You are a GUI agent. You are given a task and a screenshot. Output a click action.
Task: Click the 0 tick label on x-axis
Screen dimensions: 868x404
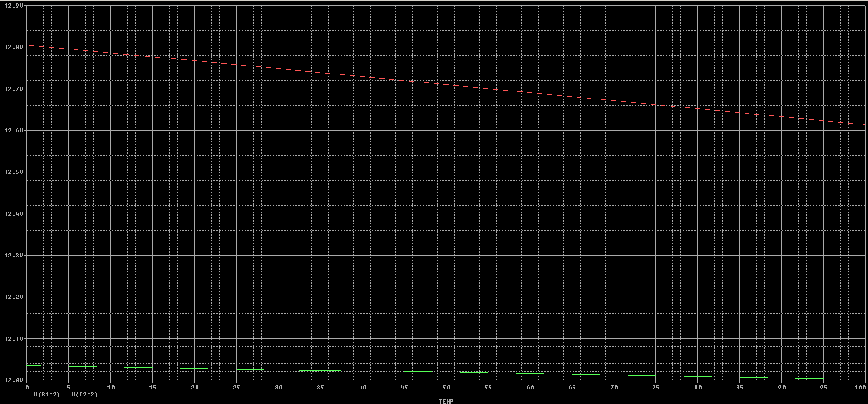27,387
